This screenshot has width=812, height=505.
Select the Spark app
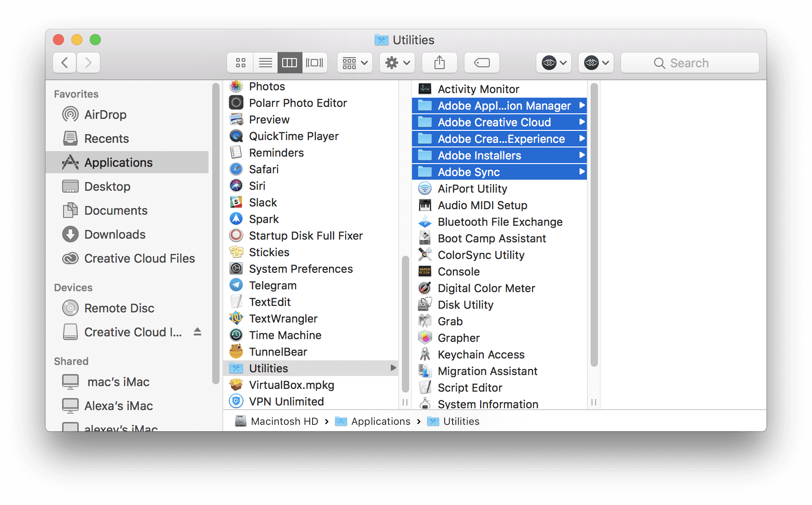tap(311, 219)
